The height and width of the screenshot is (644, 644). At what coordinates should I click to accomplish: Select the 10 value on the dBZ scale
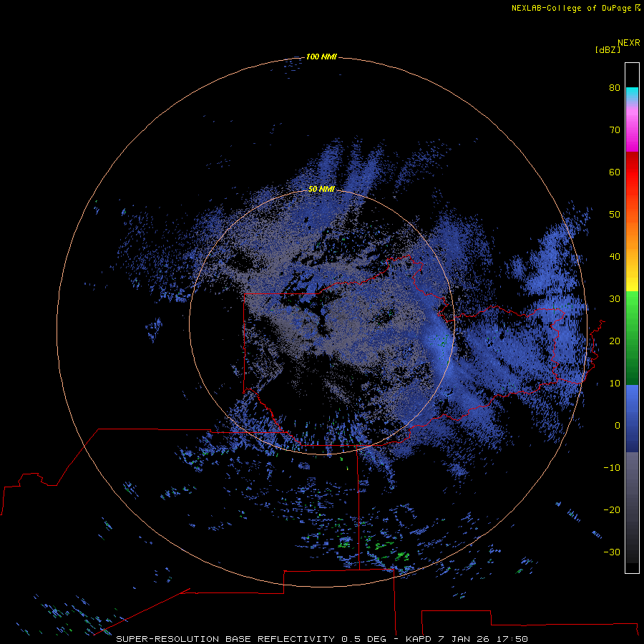(x=615, y=384)
